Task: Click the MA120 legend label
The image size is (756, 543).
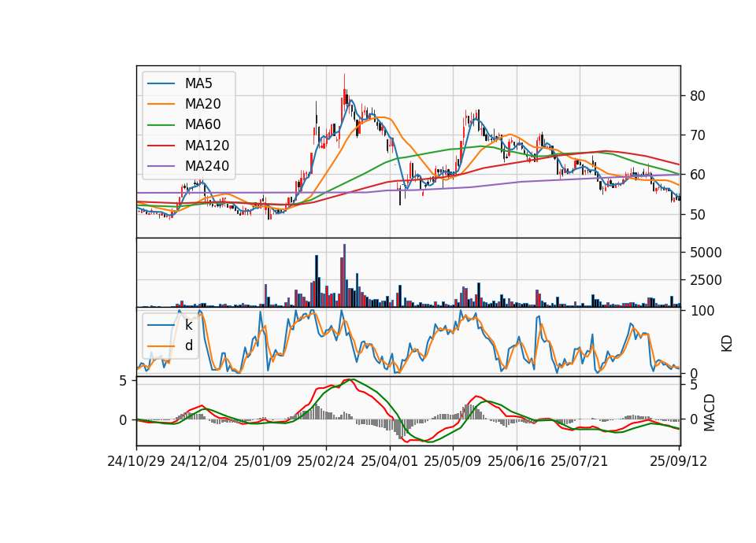Action: pyautogui.click(x=207, y=146)
